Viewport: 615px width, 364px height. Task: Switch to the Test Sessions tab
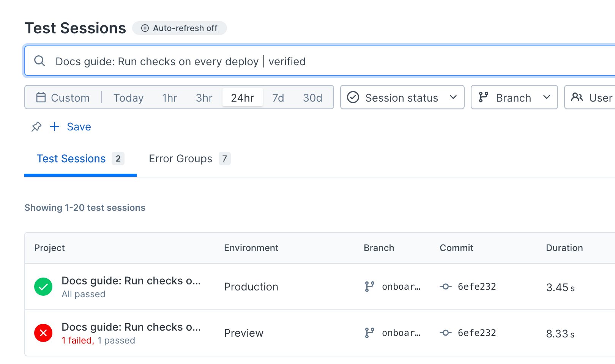pos(80,158)
